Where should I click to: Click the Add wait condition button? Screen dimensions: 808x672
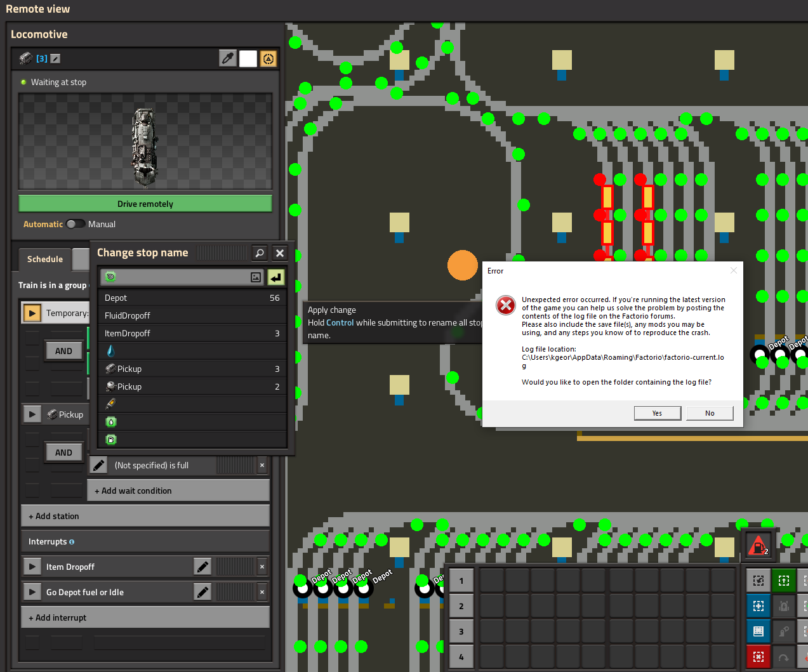pos(178,491)
